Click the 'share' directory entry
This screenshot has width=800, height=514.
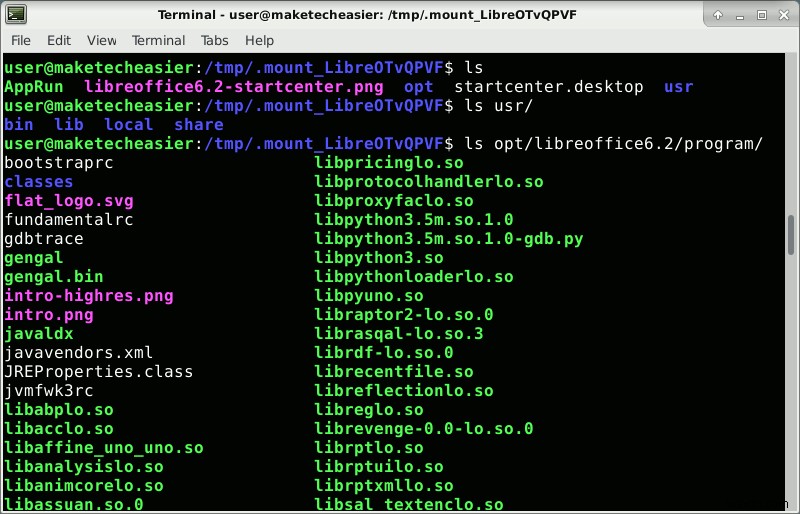(x=198, y=125)
